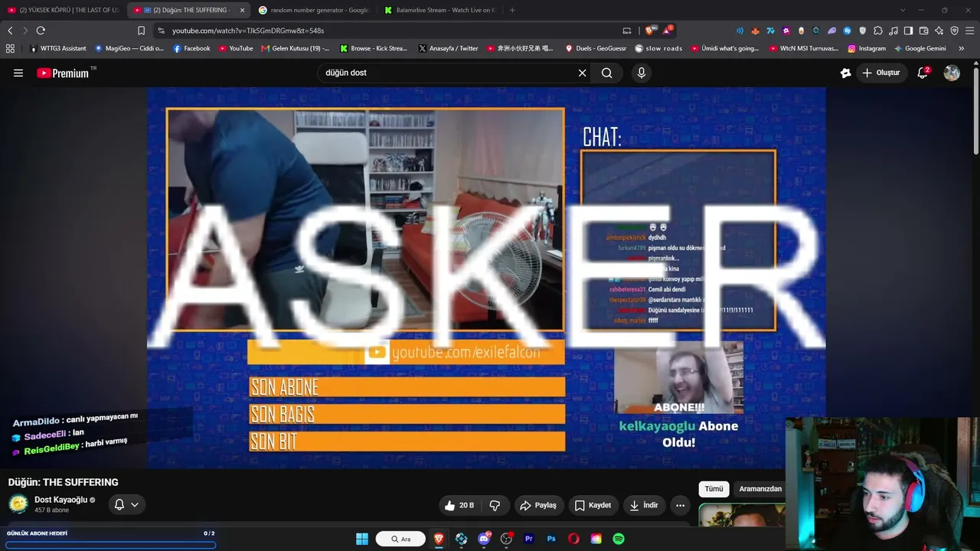Like the video with 20 B likes
Image resolution: width=980 pixels, height=551 pixels.
click(x=459, y=505)
